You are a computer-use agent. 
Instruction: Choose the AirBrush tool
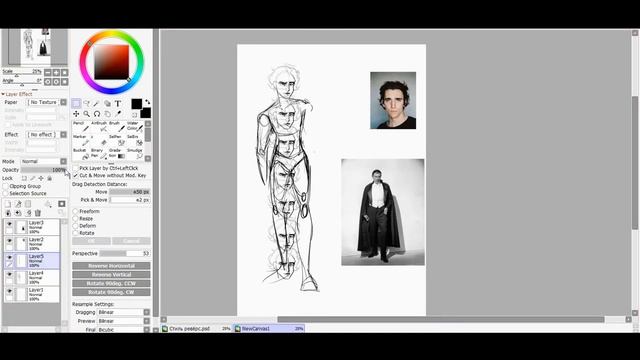click(98, 127)
